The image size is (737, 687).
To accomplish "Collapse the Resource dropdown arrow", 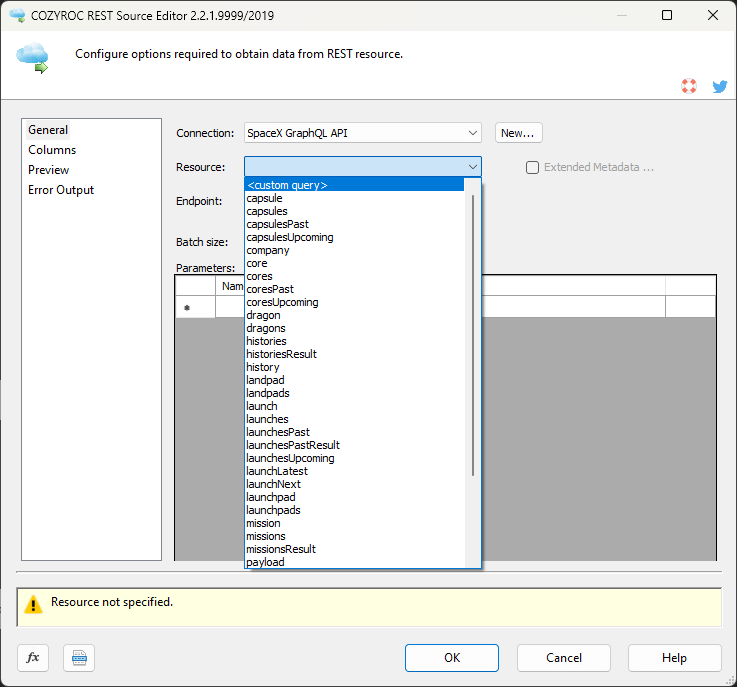I will (473, 167).
